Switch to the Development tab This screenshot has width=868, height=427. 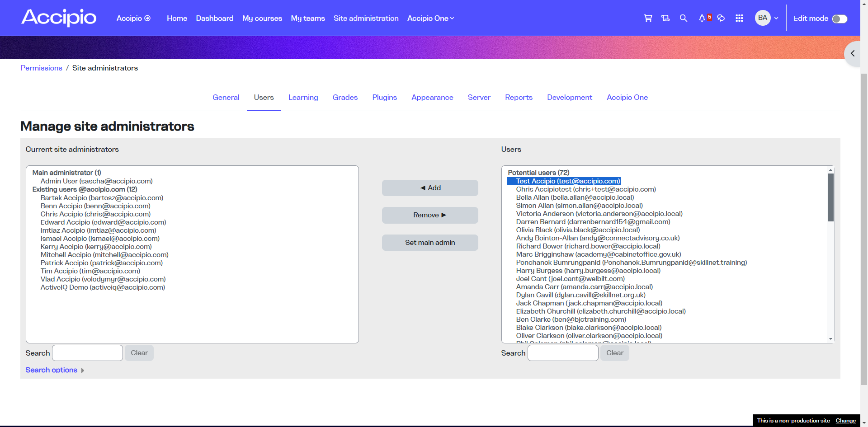point(570,97)
